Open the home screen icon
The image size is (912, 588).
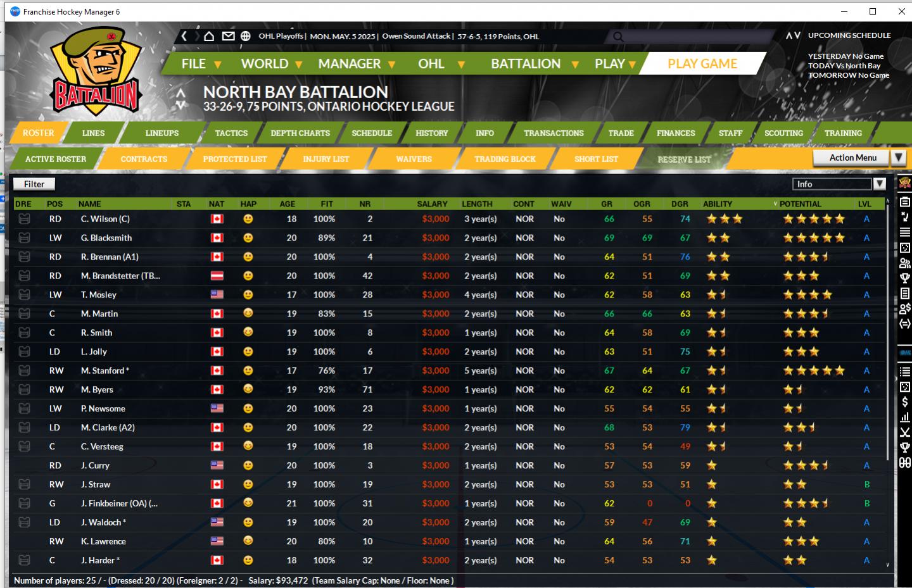click(209, 36)
